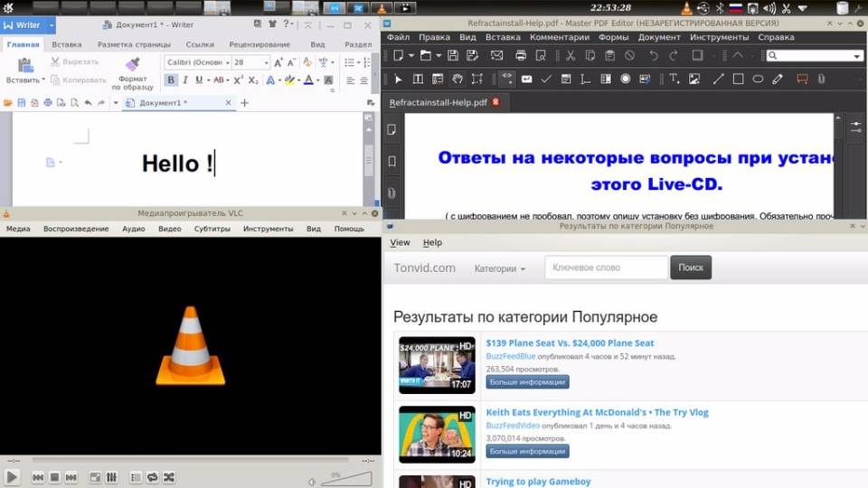Viewport: 868px width, 488px height.
Task: Increase font size with the large A icon
Action: tap(278, 62)
